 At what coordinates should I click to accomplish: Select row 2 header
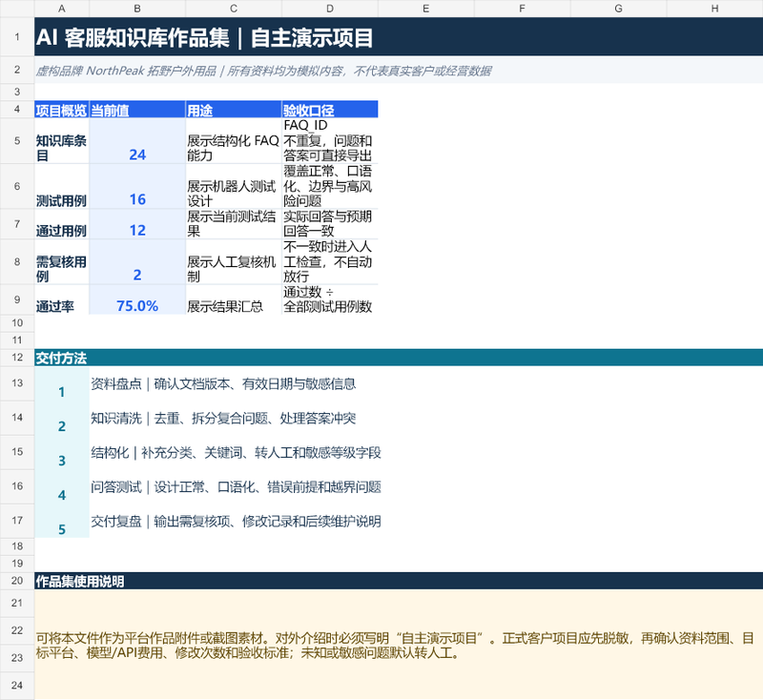(x=17, y=70)
